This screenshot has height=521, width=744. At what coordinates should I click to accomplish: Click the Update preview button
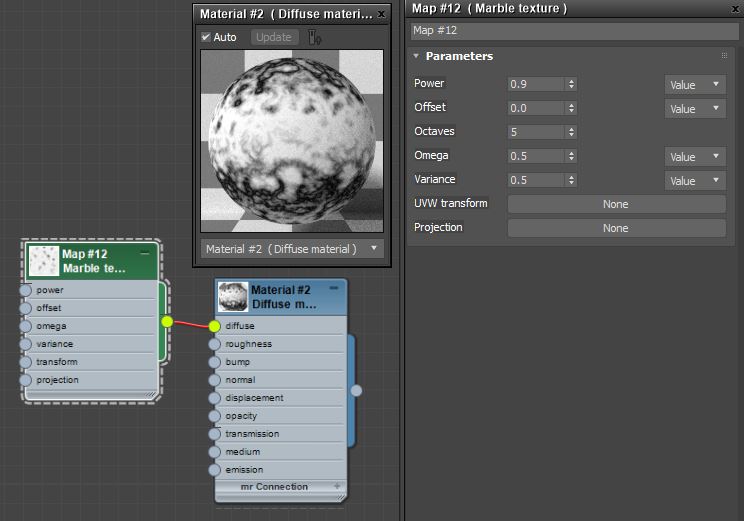point(274,37)
